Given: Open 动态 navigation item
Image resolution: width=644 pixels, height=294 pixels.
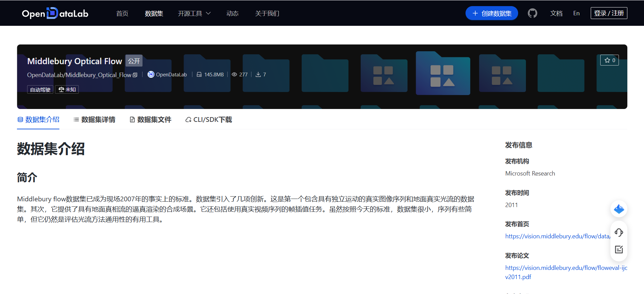Looking at the screenshot, I should [x=232, y=13].
